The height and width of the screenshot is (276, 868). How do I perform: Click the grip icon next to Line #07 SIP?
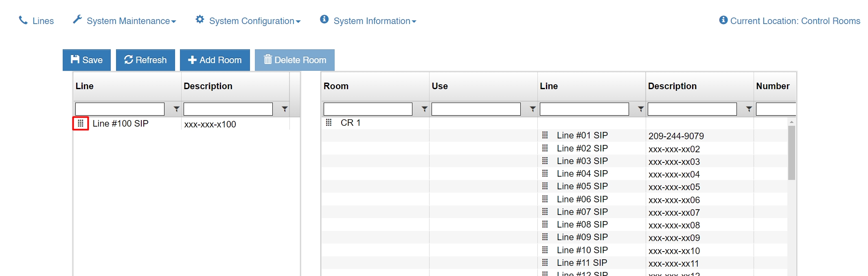[x=545, y=211]
